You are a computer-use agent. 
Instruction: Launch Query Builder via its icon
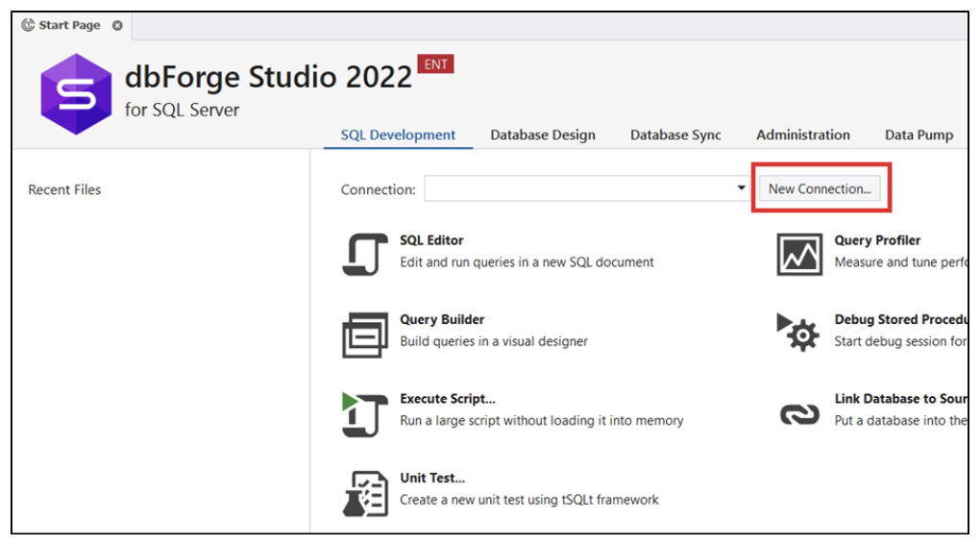365,335
